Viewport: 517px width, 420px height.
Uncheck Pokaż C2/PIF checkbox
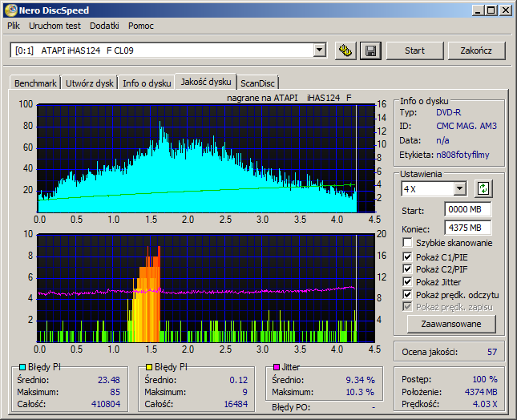[407, 269]
